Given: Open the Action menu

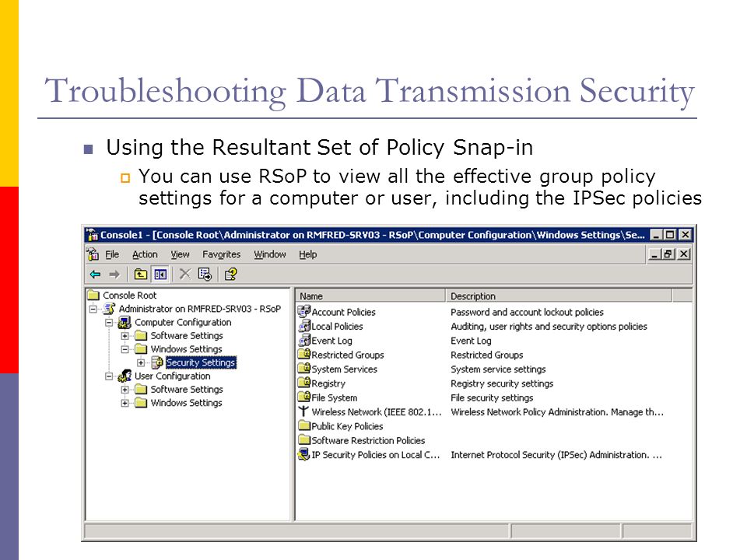Looking at the screenshot, I should [x=145, y=254].
